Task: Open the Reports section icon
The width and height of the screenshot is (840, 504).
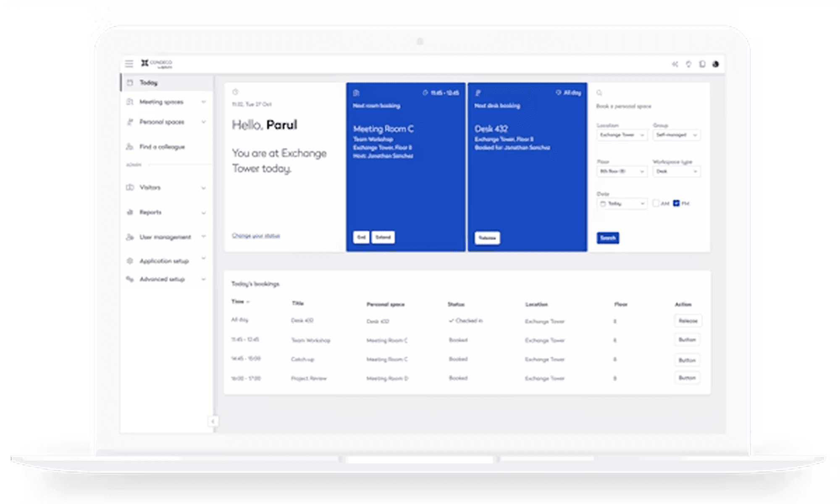Action: (x=130, y=213)
